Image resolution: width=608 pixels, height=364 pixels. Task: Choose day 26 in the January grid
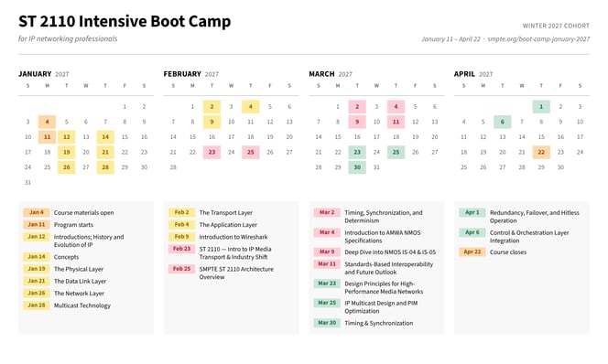(66, 167)
